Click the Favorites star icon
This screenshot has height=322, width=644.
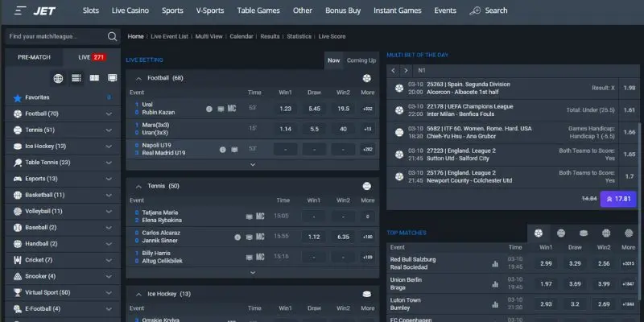click(17, 97)
